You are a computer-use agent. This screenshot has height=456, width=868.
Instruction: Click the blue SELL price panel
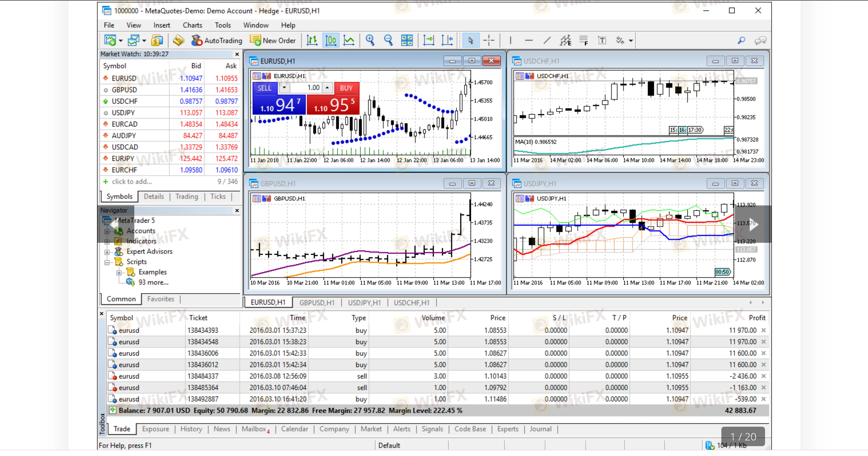[279, 105]
